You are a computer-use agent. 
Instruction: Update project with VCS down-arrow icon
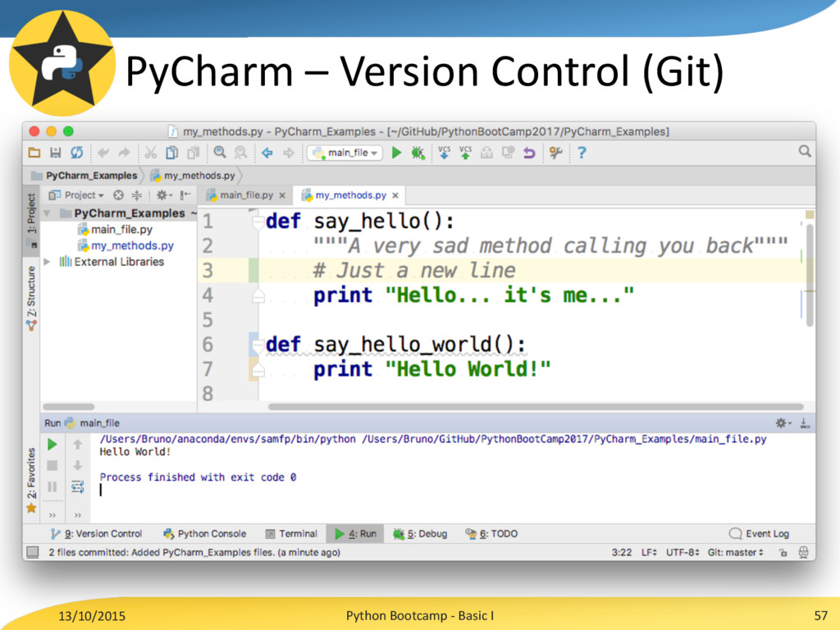click(x=444, y=153)
